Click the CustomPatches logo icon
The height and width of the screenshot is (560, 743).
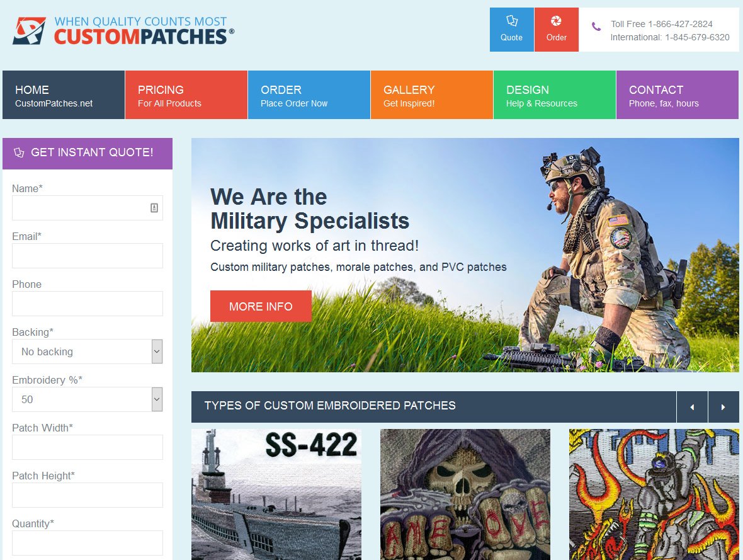30,31
